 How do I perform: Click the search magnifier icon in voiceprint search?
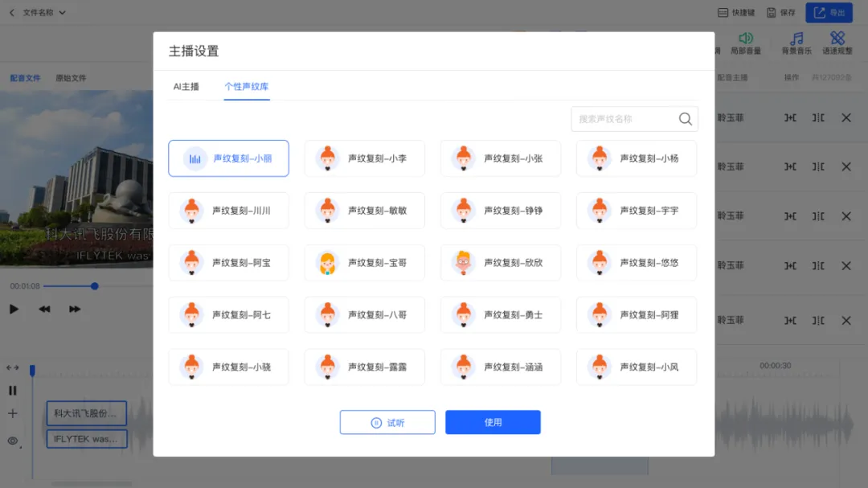685,119
